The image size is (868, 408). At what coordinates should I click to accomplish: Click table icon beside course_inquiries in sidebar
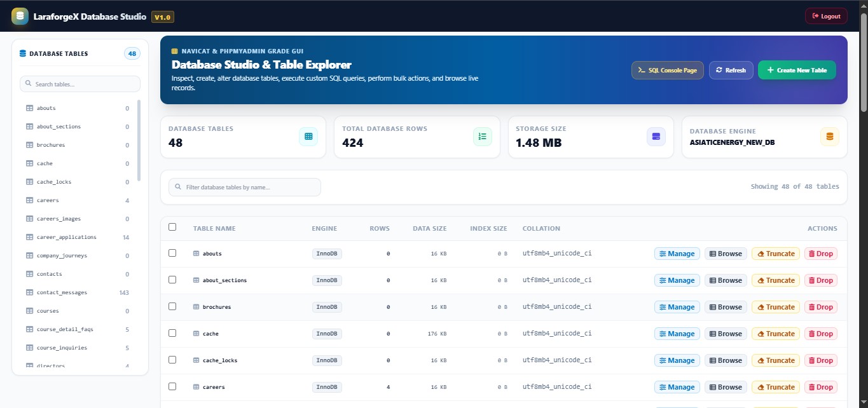(29, 348)
